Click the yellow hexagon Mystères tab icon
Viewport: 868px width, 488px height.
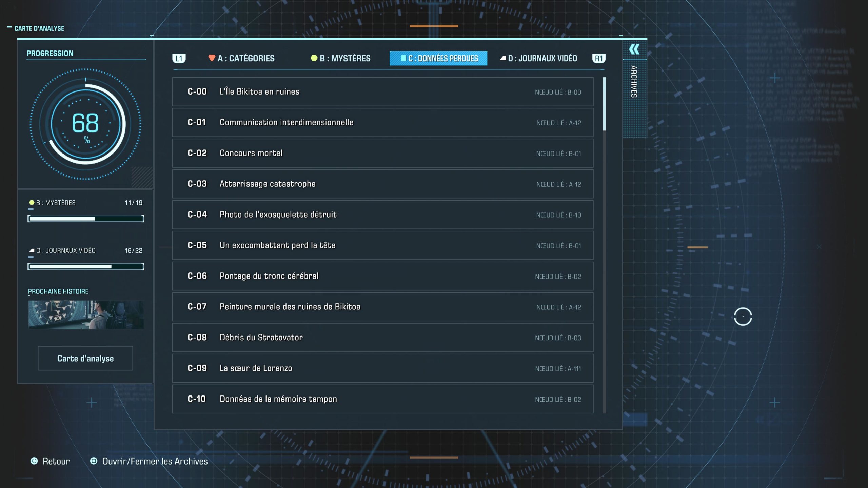pos(314,58)
